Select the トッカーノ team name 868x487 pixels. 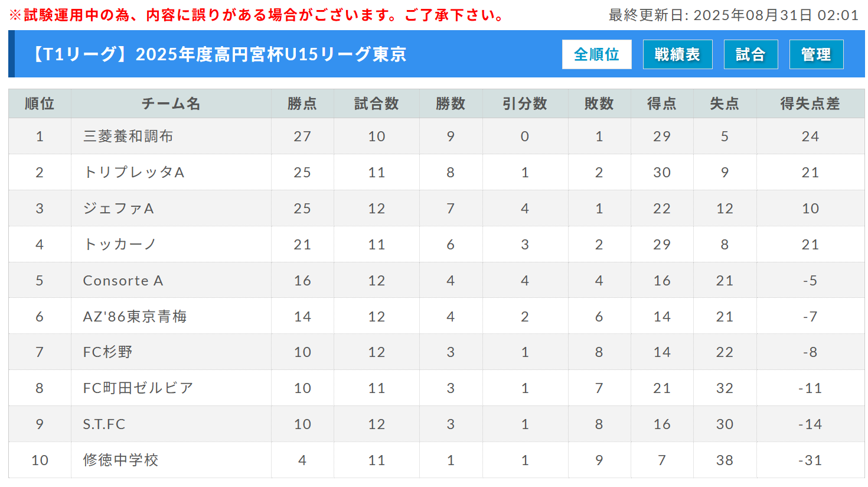click(119, 244)
